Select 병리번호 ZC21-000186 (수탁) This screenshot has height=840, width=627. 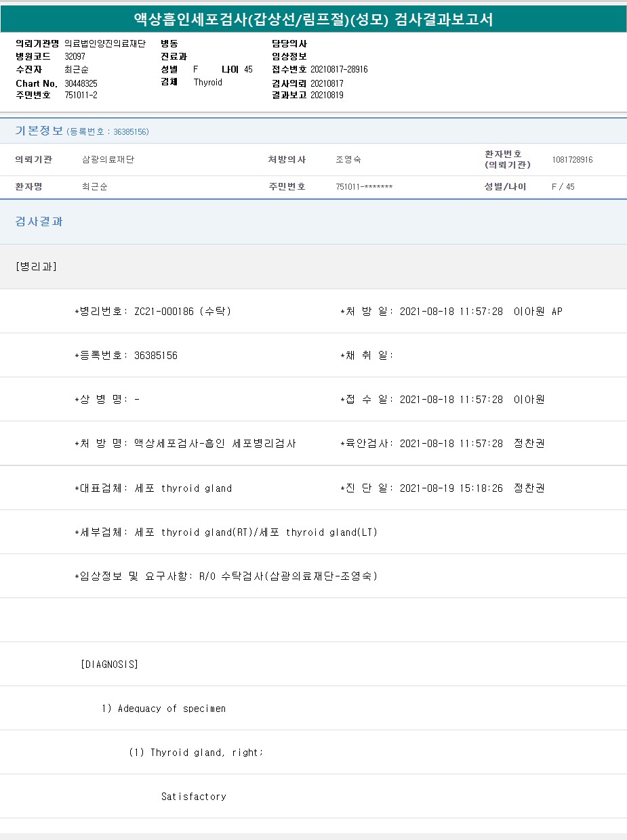(x=182, y=312)
